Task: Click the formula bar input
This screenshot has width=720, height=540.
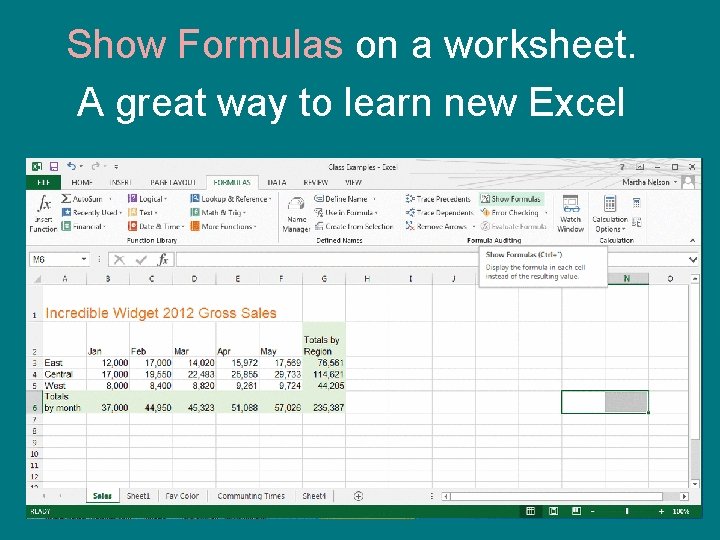Action: coord(430,259)
